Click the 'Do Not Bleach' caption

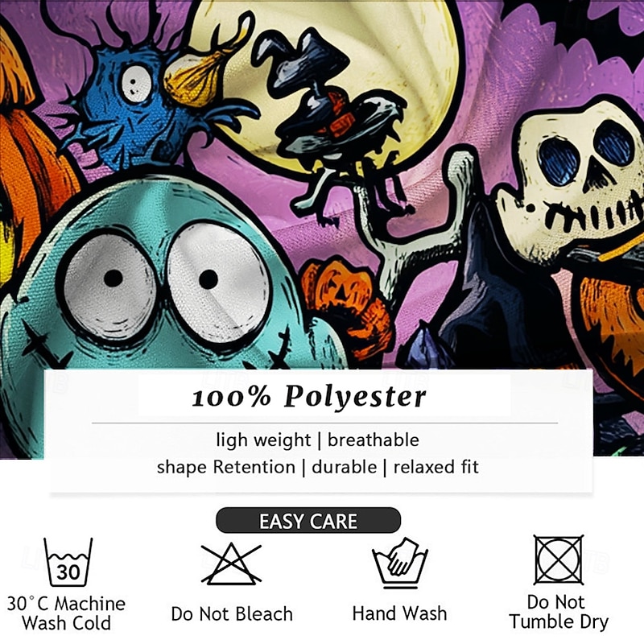point(232,614)
